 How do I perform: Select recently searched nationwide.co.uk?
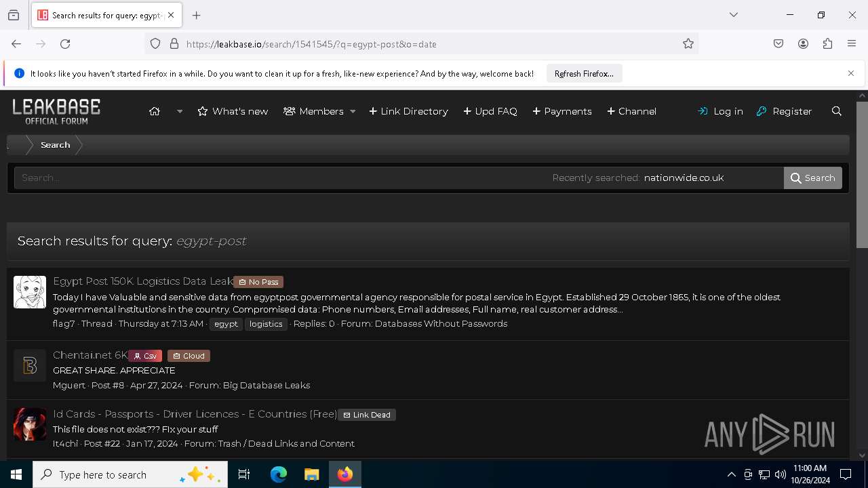pyautogui.click(x=684, y=178)
